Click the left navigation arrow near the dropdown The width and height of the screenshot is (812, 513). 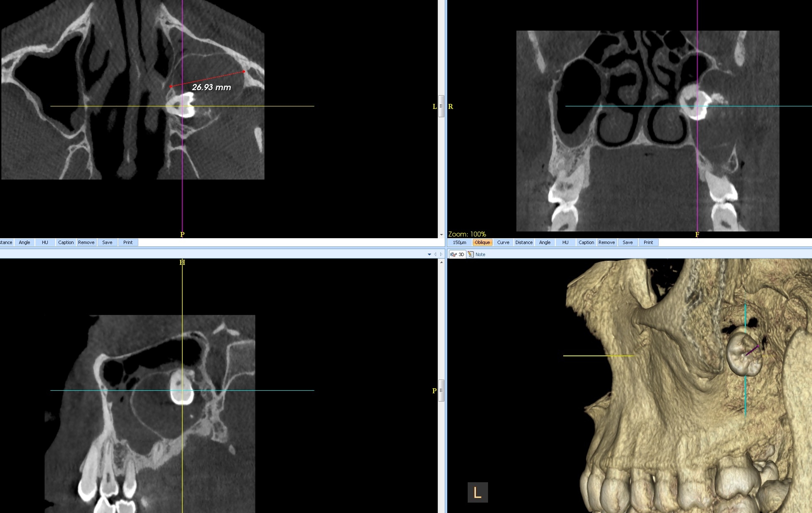coord(435,254)
